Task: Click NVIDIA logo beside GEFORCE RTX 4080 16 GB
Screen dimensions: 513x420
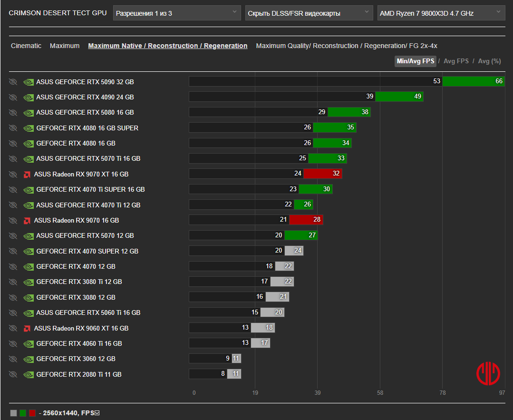Action: 29,143
